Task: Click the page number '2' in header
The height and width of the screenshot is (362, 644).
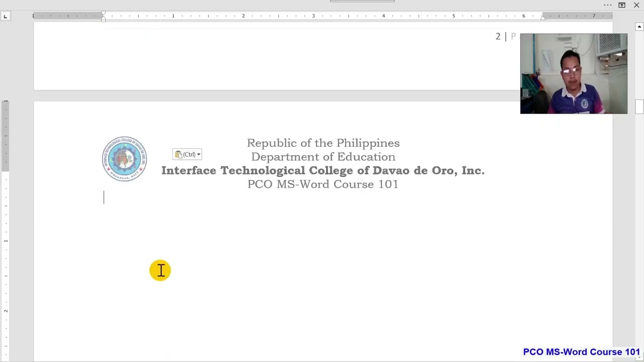Action: 498,36
